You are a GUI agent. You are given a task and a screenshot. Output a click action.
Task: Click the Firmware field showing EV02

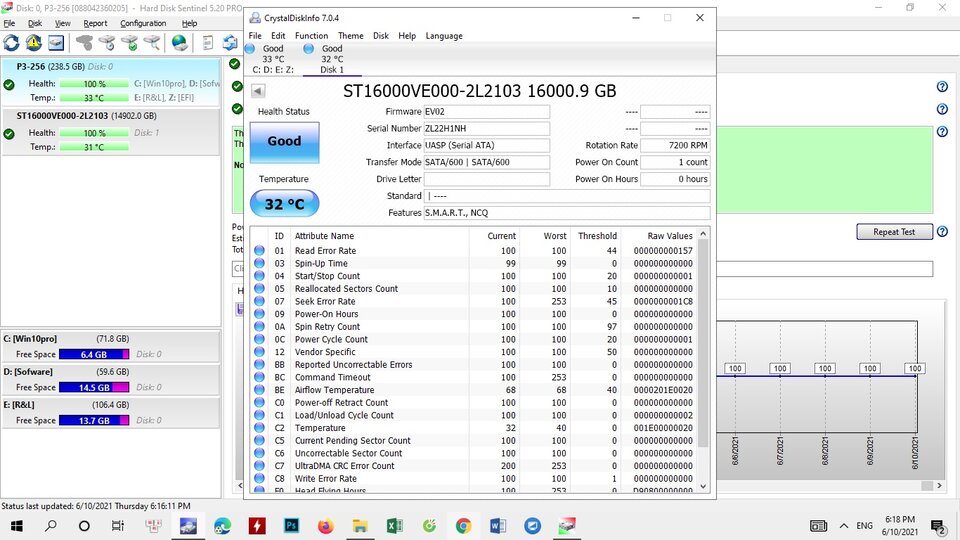[x=487, y=111]
